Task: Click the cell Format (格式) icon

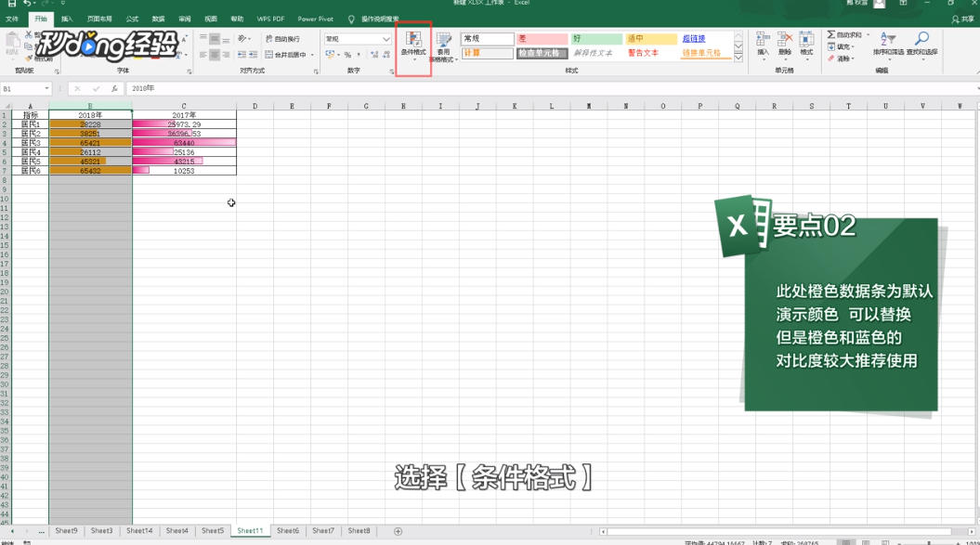Action: tap(807, 44)
